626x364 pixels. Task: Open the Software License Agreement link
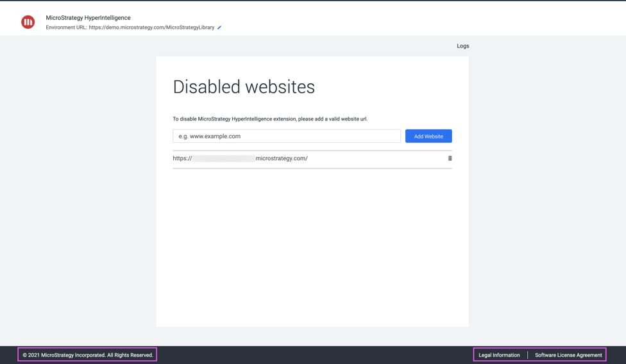[x=568, y=355]
